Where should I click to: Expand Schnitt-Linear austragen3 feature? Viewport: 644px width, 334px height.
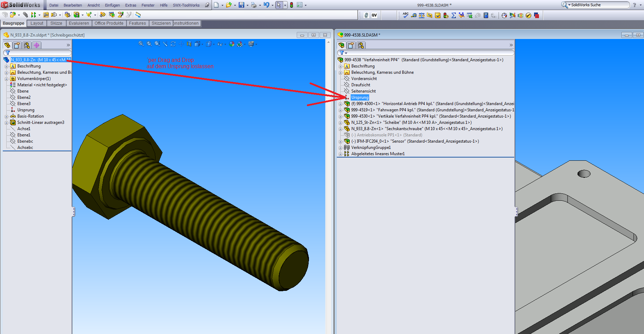[6, 122]
